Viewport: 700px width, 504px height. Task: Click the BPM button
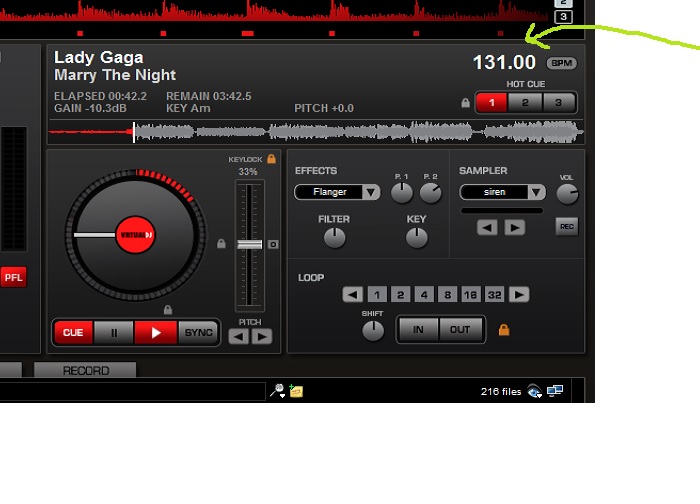coord(562,63)
